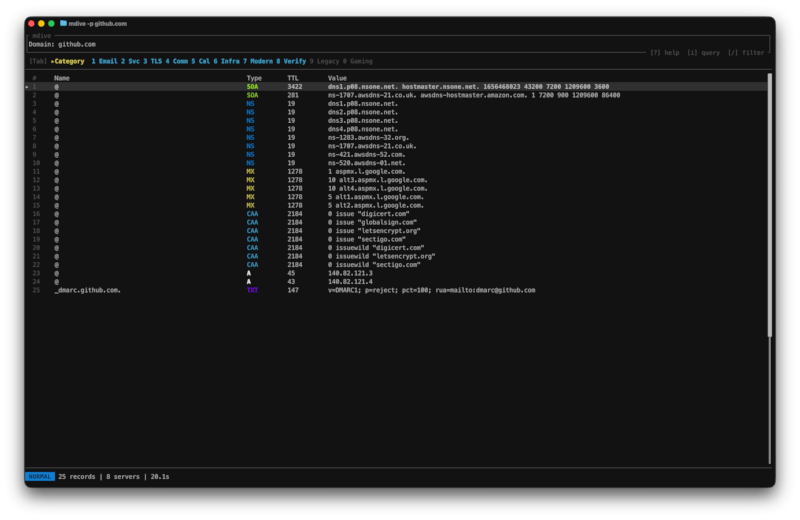Select the MX record 10 alt3.aspmx.l.google.com.
The height and width of the screenshot is (520, 800).
(x=396, y=180)
